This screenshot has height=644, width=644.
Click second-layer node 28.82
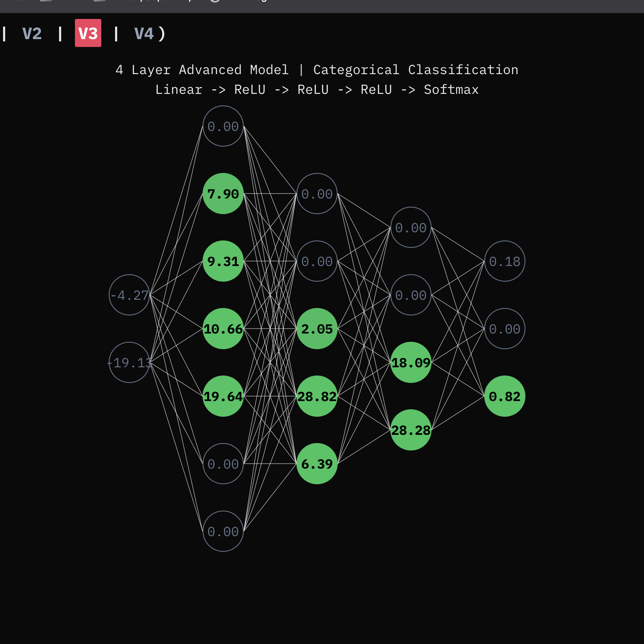317,396
